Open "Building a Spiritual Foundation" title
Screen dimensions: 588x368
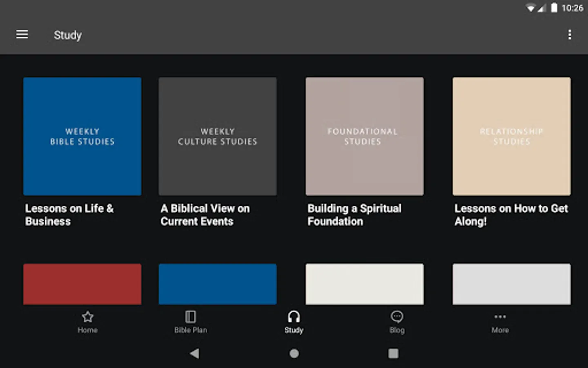point(354,215)
